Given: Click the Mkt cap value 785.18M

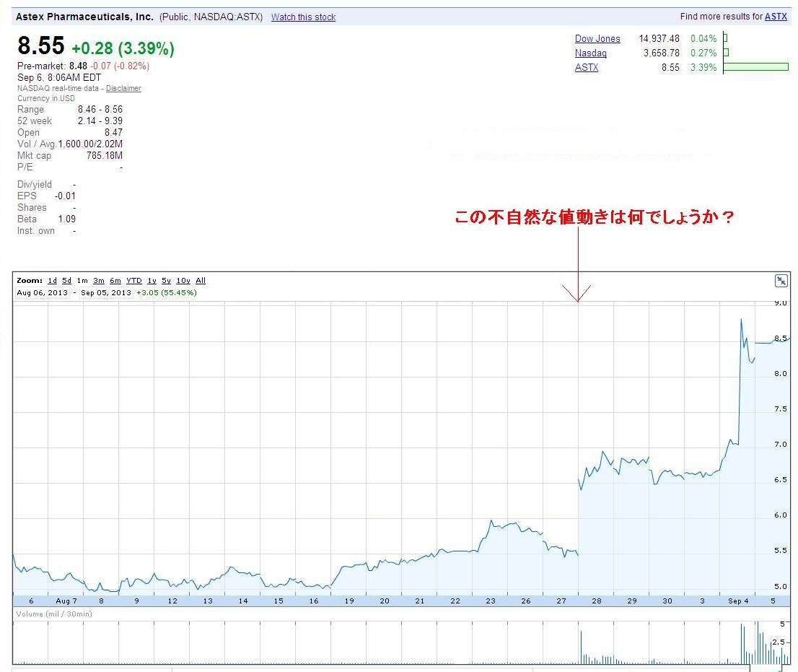Looking at the screenshot, I should pos(105,155).
